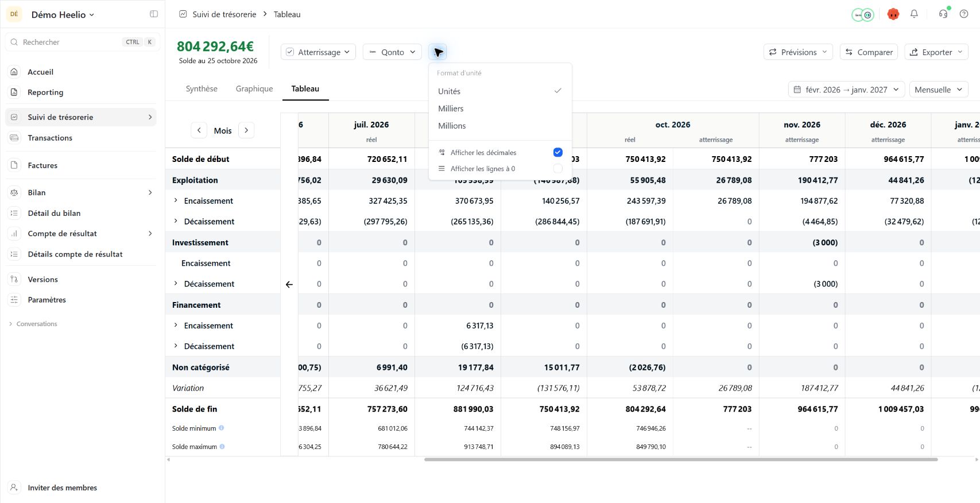
Task: Open Versions via its branch icon
Action: 14,280
